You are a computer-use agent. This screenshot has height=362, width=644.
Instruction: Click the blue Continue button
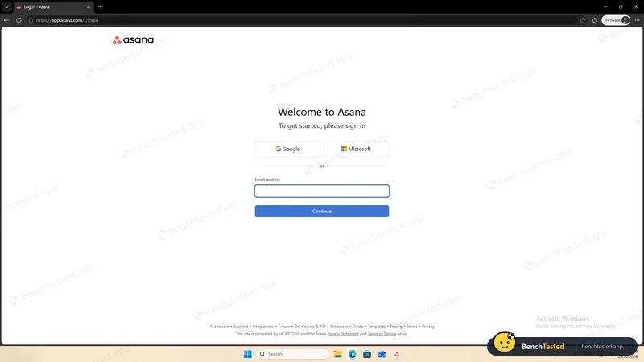coord(321,211)
